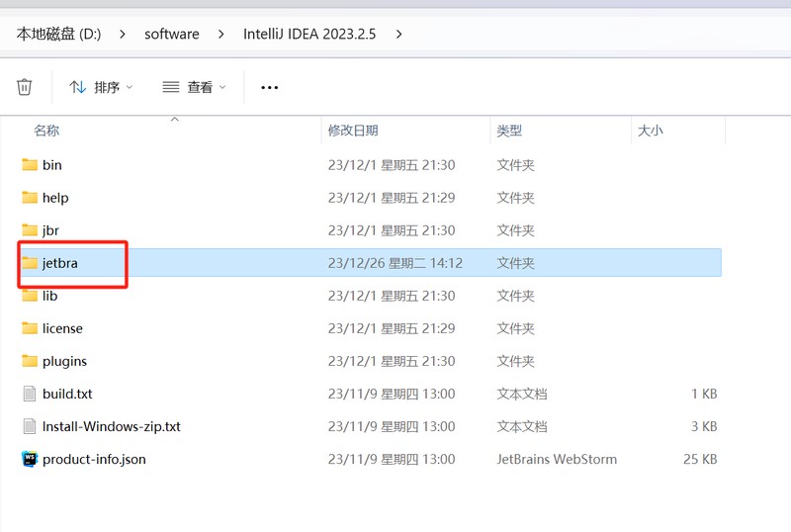Select the help folder name
This screenshot has height=532, width=791.
(55, 198)
